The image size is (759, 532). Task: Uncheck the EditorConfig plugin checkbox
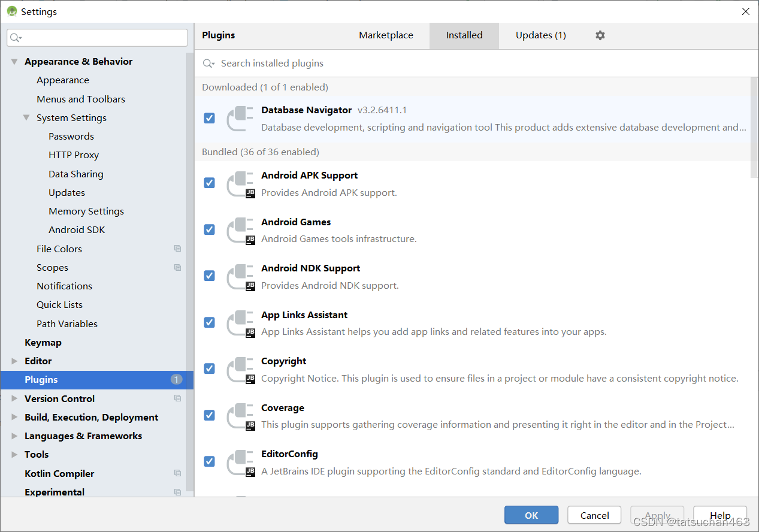[x=209, y=461]
